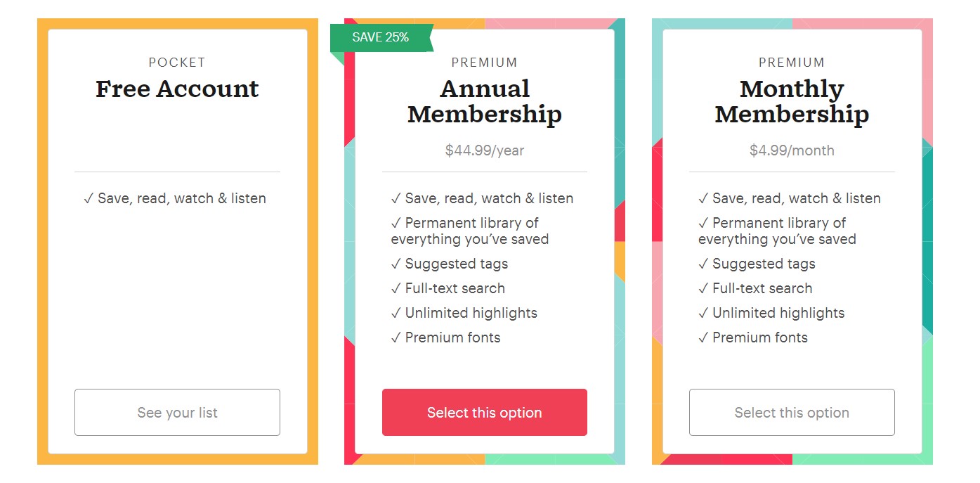Click Annual plan's "Full-text search" checkmark
980x483 pixels.
point(396,289)
